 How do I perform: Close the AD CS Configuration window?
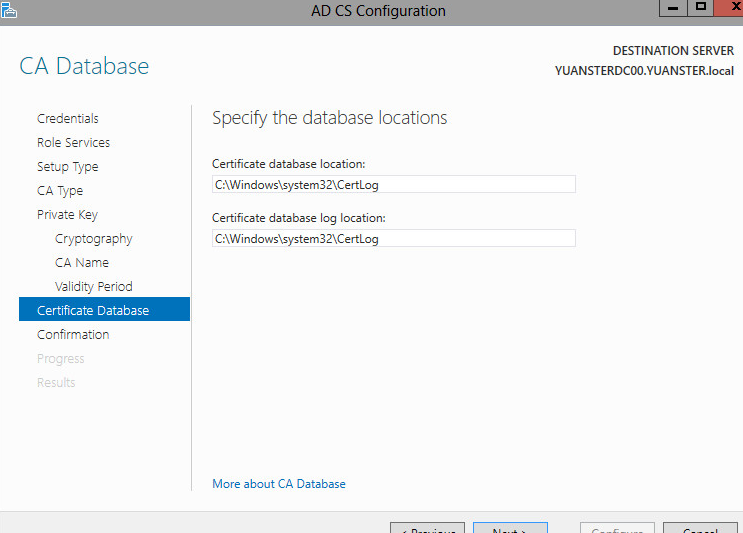(x=730, y=8)
